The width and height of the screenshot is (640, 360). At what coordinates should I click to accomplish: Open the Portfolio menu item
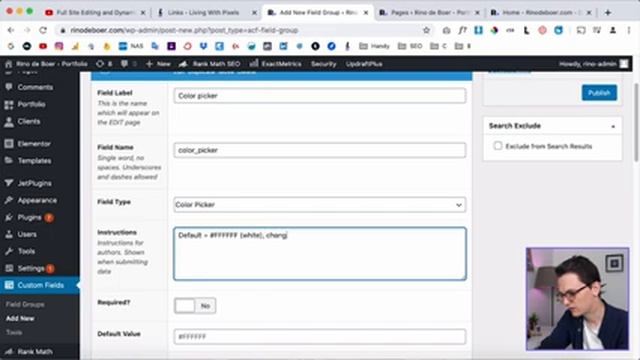tap(31, 104)
